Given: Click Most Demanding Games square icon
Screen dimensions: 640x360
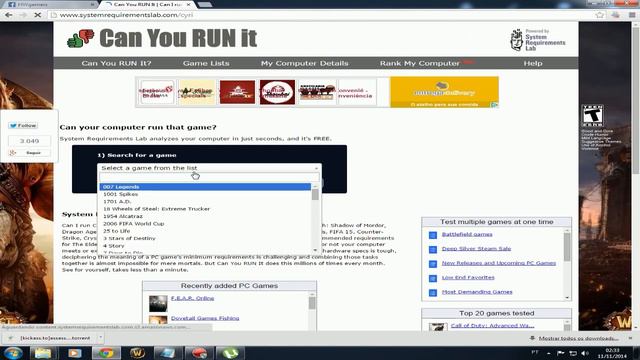Looking at the screenshot, I should pos(433,293).
